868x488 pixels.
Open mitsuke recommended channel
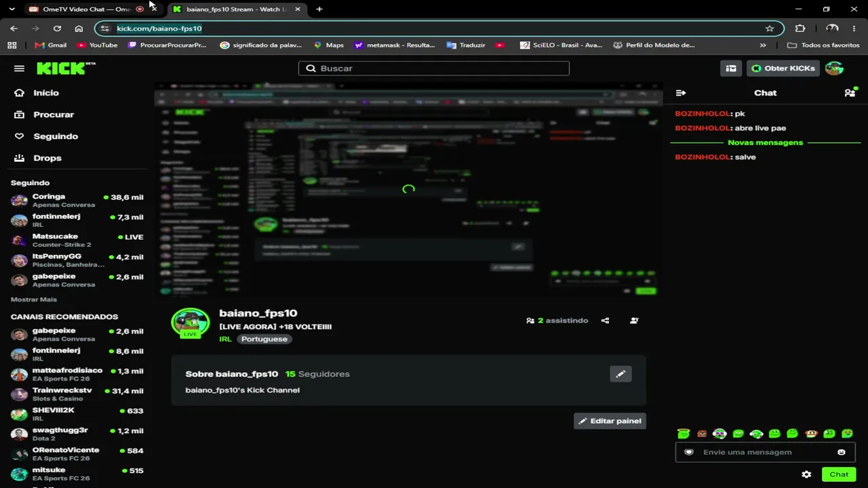(77, 474)
